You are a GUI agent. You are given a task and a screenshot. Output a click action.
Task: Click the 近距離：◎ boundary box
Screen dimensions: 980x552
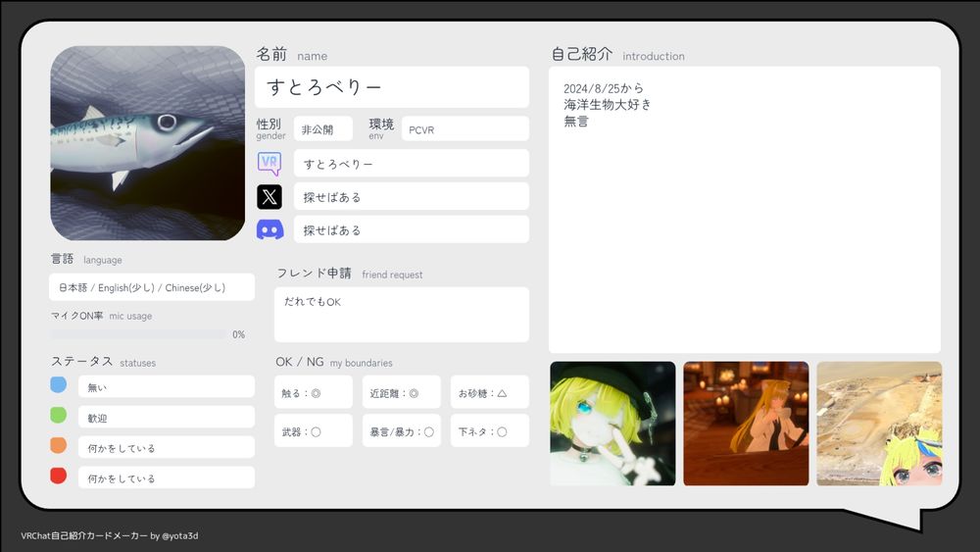click(401, 392)
